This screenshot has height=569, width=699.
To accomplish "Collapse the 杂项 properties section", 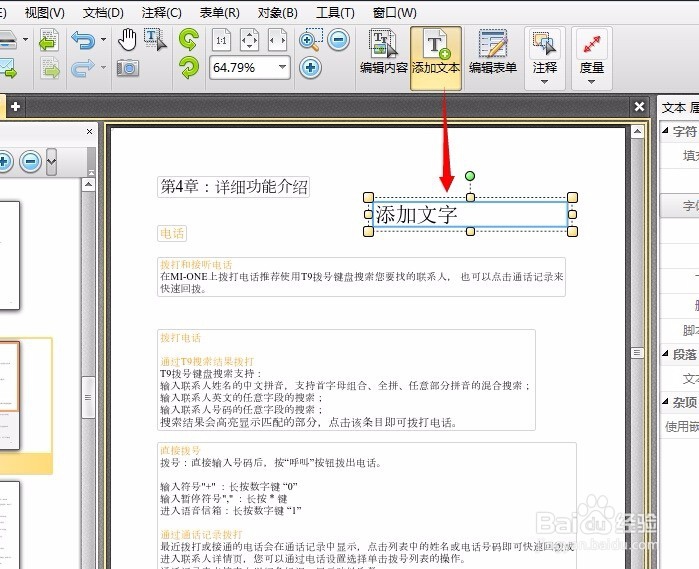I will coord(666,401).
